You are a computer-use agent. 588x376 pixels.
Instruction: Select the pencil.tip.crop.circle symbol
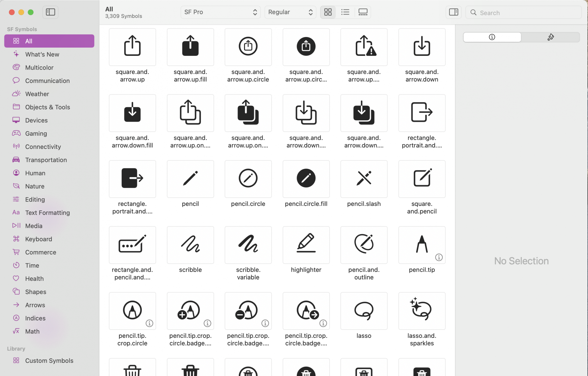pos(132,311)
